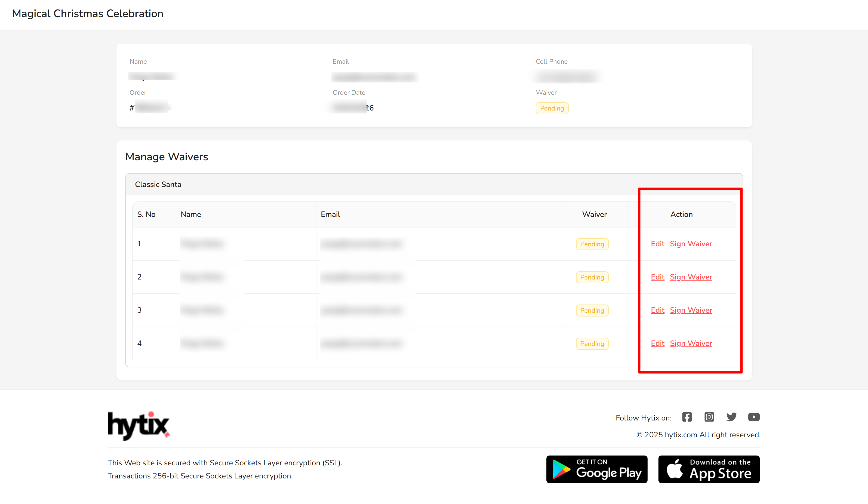Edit attendee in row 1

pos(657,244)
